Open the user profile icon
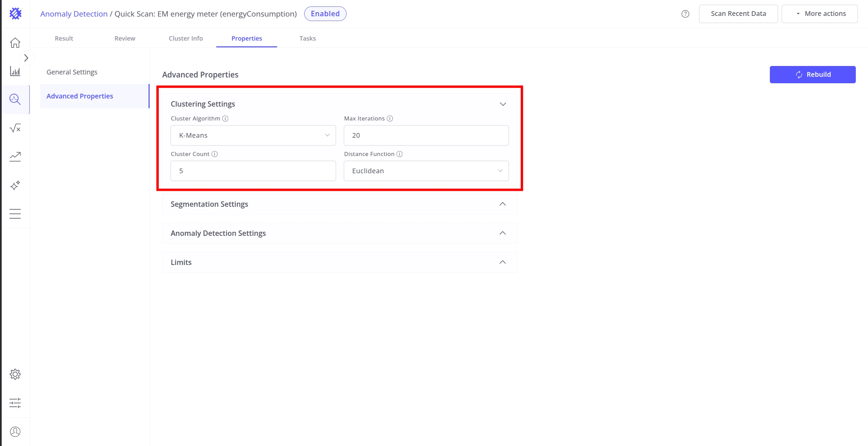This screenshot has width=868, height=446. [15, 432]
